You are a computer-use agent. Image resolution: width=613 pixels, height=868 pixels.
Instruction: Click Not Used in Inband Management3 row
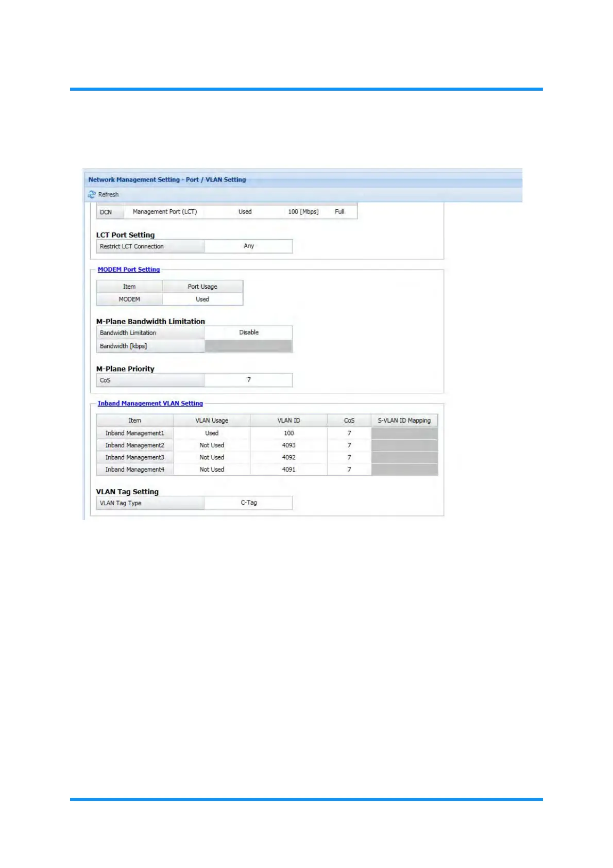pyautogui.click(x=212, y=457)
